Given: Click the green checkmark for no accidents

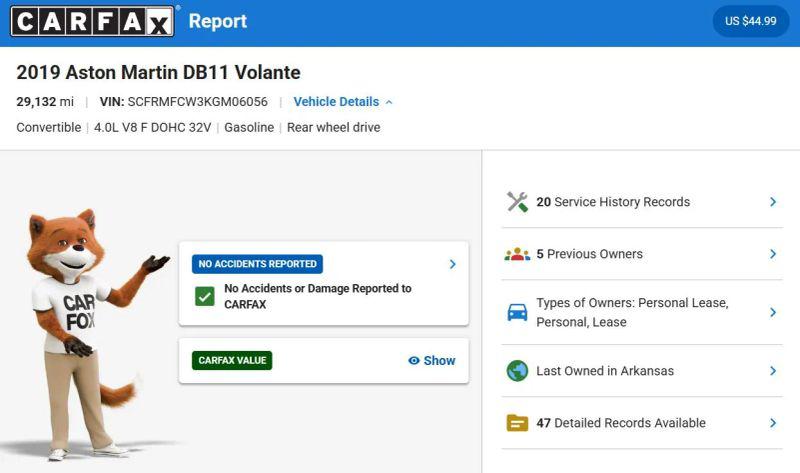Looking at the screenshot, I should pos(205,296).
